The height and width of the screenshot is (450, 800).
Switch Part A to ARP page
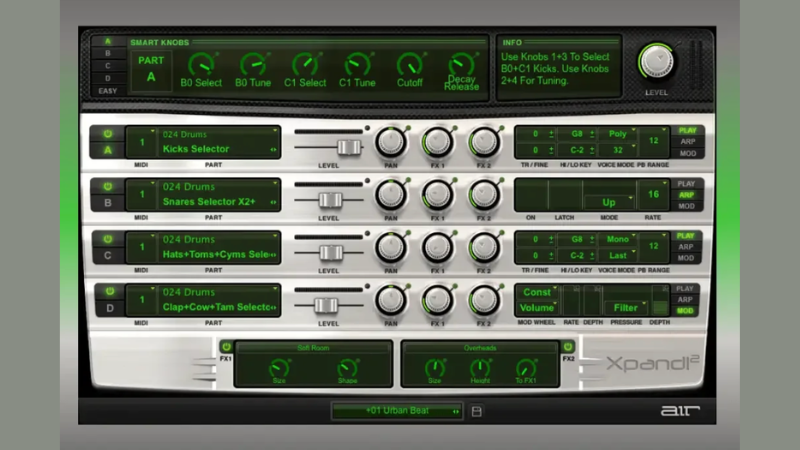[x=688, y=142]
